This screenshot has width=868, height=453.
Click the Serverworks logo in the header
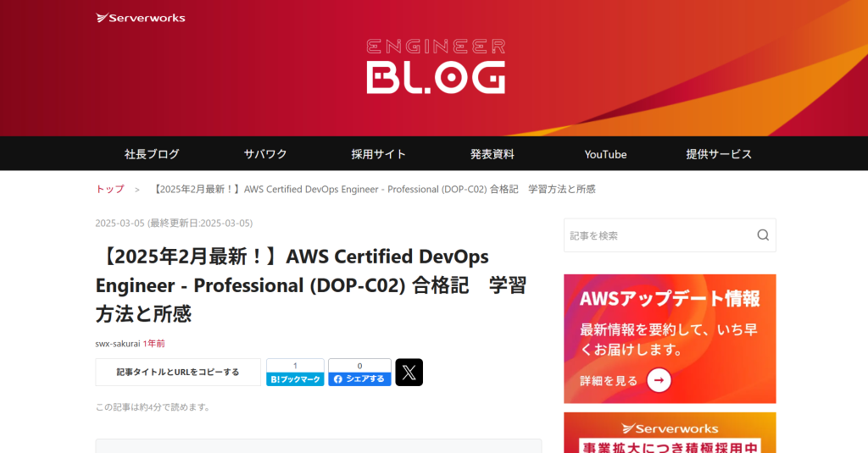pyautogui.click(x=141, y=18)
